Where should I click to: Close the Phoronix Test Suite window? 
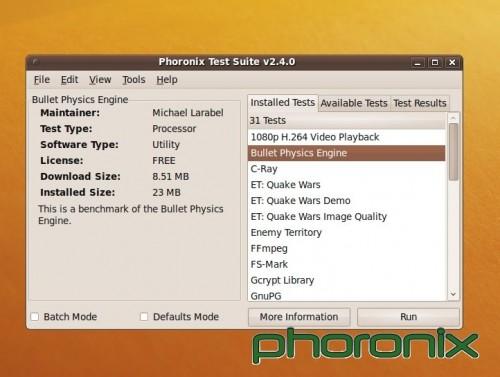[x=452, y=62]
